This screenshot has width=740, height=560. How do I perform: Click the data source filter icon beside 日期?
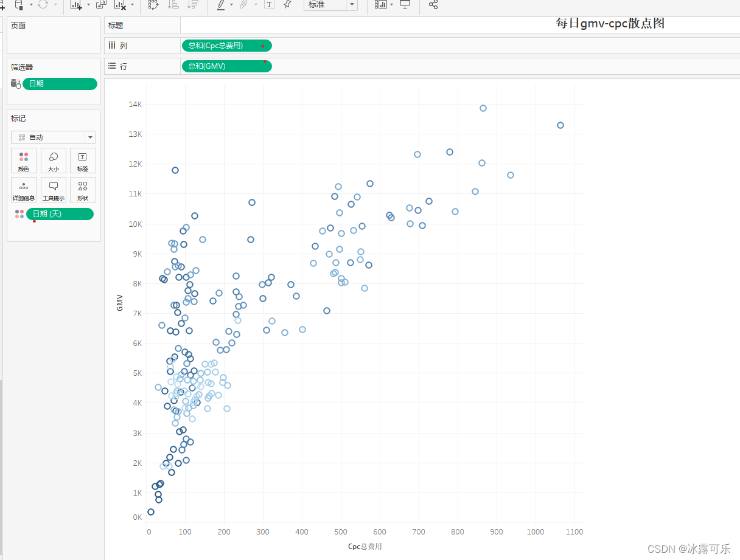click(16, 84)
